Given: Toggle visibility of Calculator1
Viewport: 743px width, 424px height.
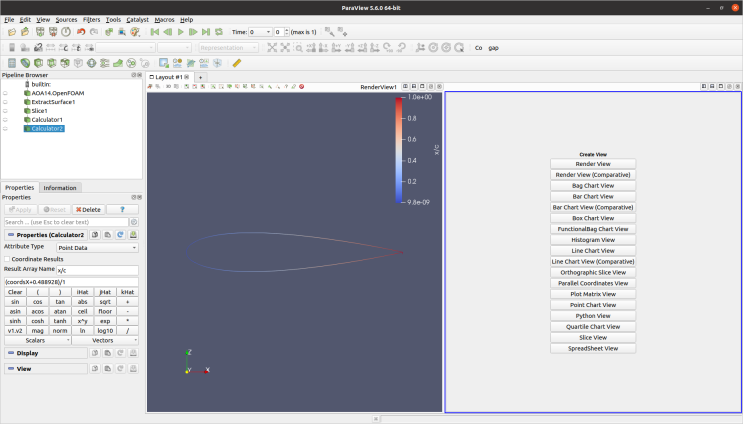Looking at the screenshot, I should pyautogui.click(x=6, y=120).
